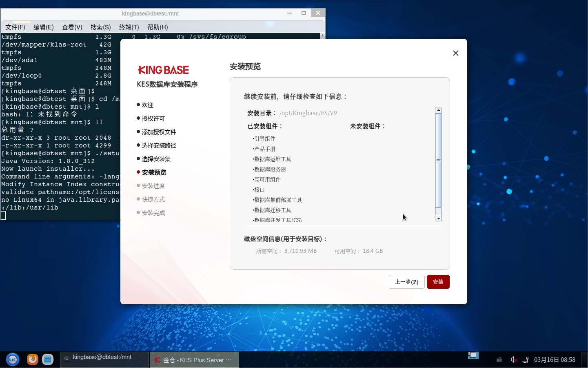The height and width of the screenshot is (368, 588).
Task: Select the 添加授权文件 step
Action: click(x=159, y=132)
